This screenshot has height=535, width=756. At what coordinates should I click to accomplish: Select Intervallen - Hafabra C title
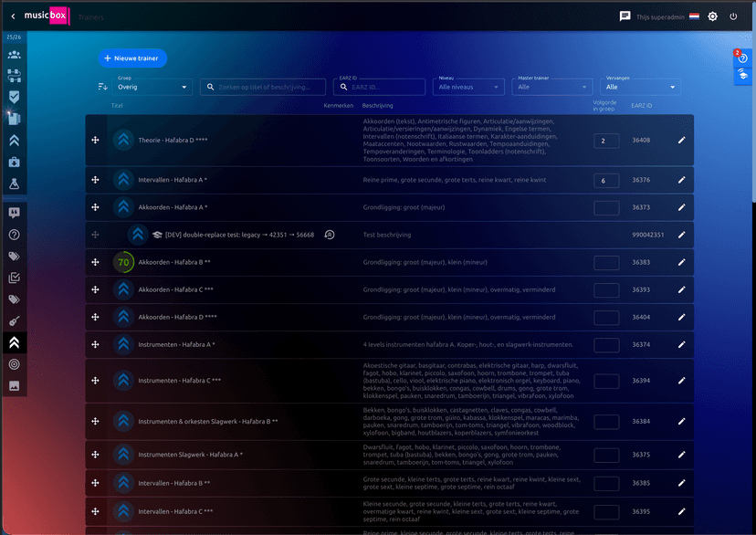point(175,511)
